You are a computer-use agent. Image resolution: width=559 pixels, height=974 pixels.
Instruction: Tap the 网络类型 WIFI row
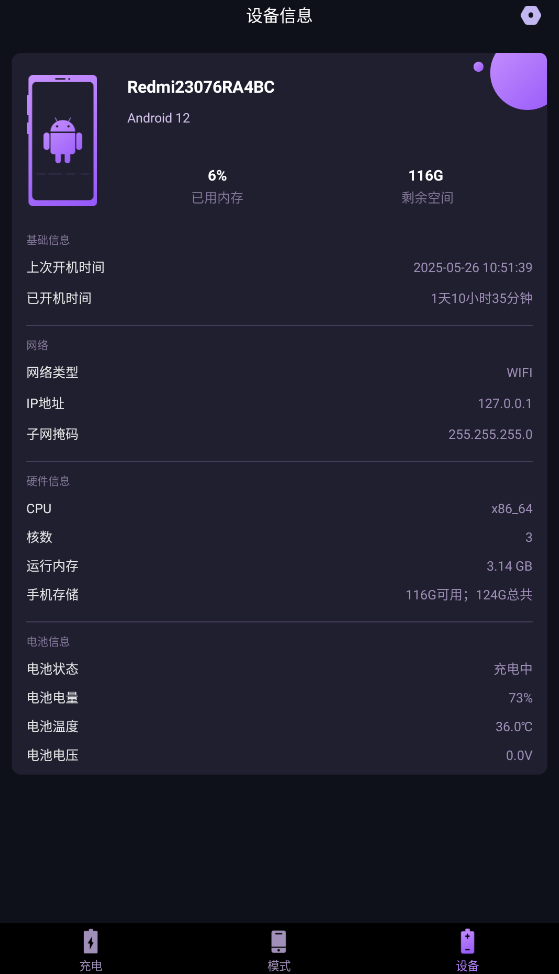pyautogui.click(x=280, y=373)
